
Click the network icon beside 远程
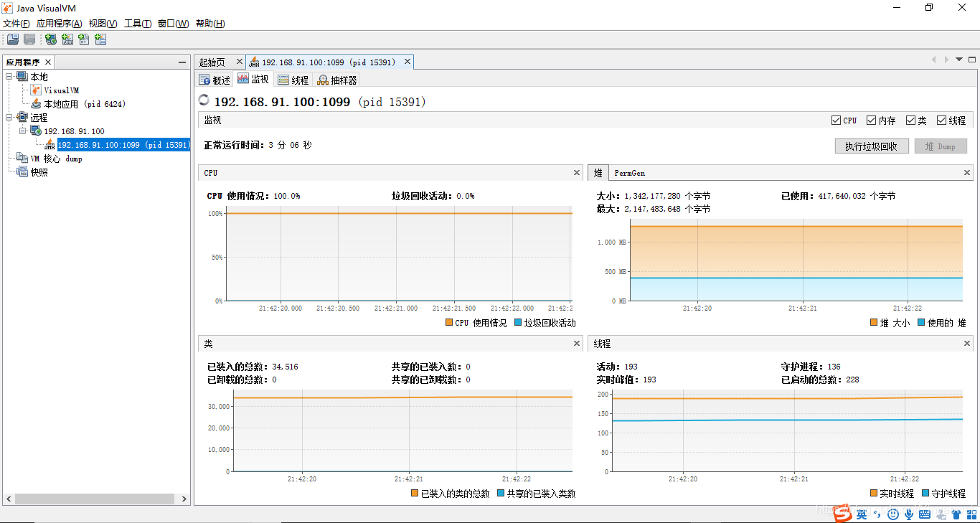22,118
